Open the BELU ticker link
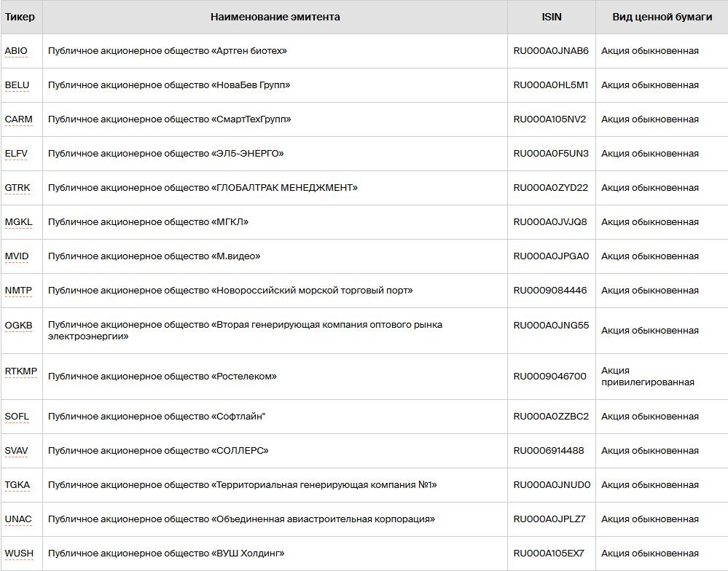The image size is (728, 571). 17,85
